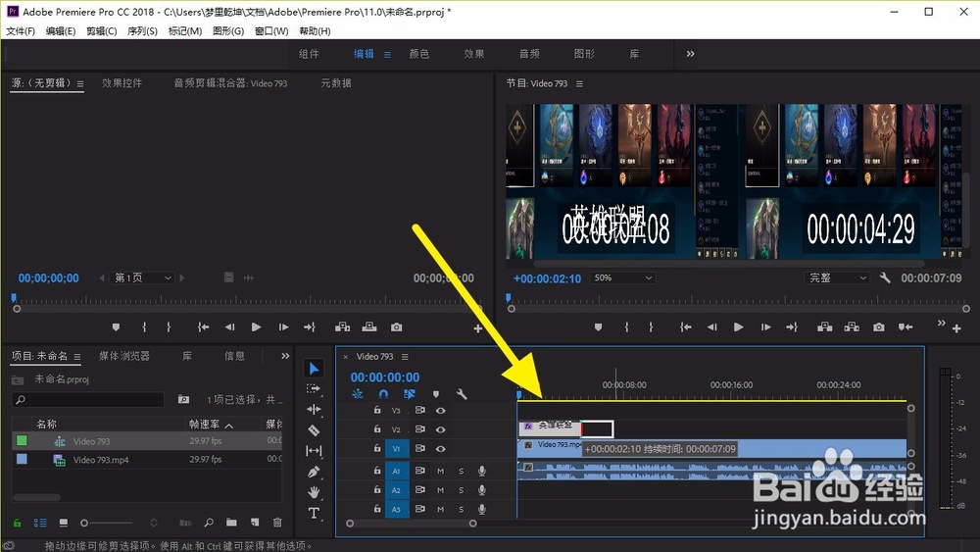This screenshot has height=552, width=980.
Task: Toggle Snap magnet in timeline
Action: point(383,394)
